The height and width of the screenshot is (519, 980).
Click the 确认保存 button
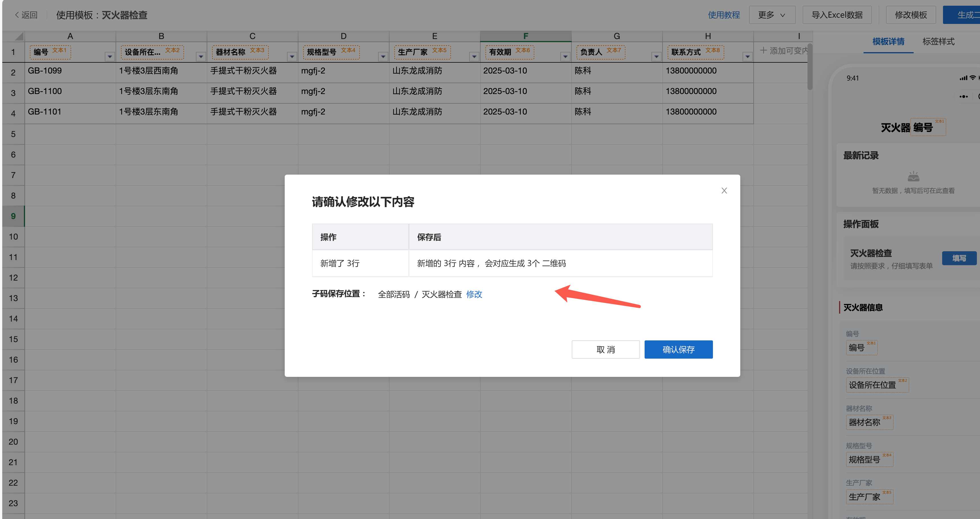click(x=678, y=349)
